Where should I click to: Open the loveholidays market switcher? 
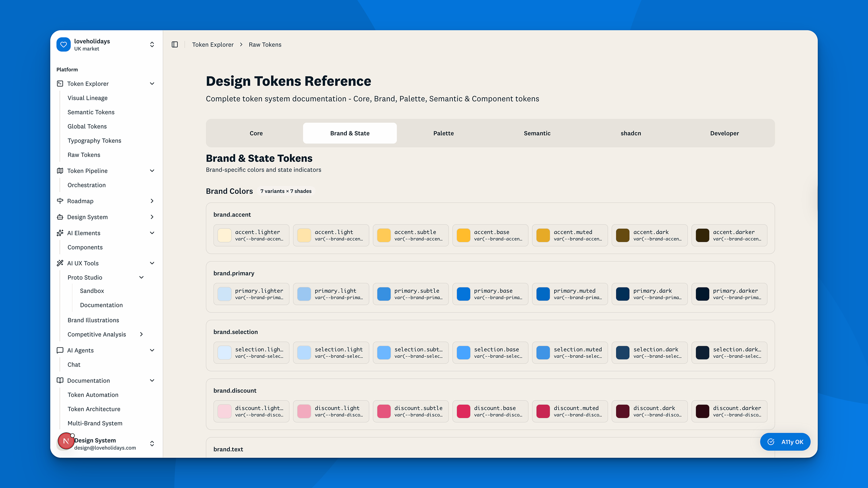pyautogui.click(x=152, y=44)
